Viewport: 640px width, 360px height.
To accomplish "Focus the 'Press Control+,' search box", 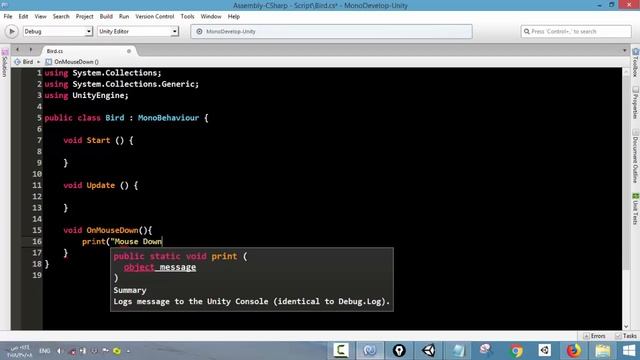I will (x=576, y=31).
